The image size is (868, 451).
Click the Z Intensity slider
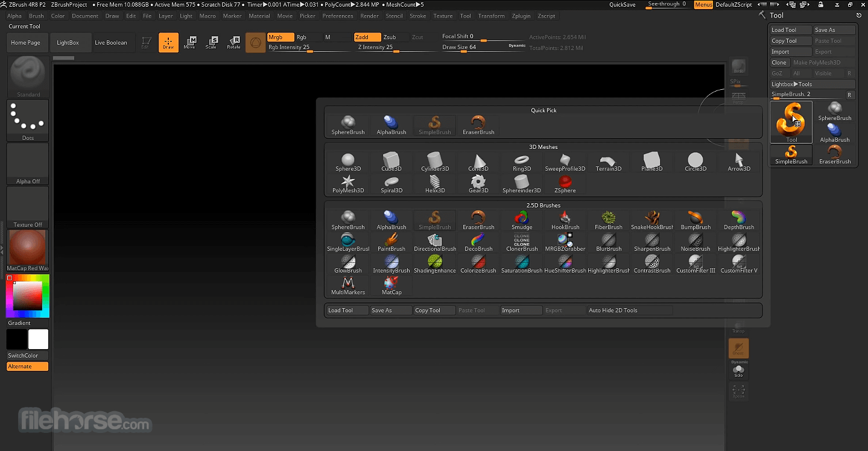tap(396, 47)
